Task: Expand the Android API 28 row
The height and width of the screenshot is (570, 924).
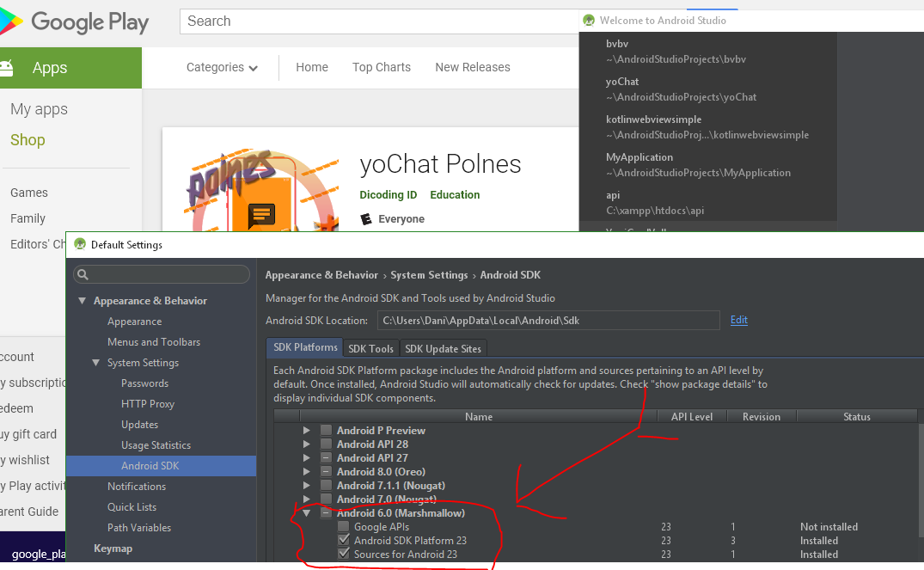Action: coord(307,444)
